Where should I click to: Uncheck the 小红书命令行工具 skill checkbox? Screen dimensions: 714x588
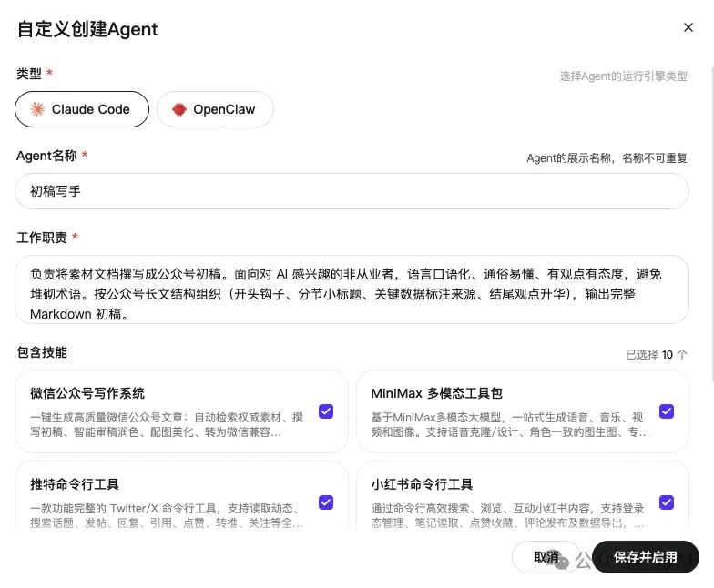point(667,502)
